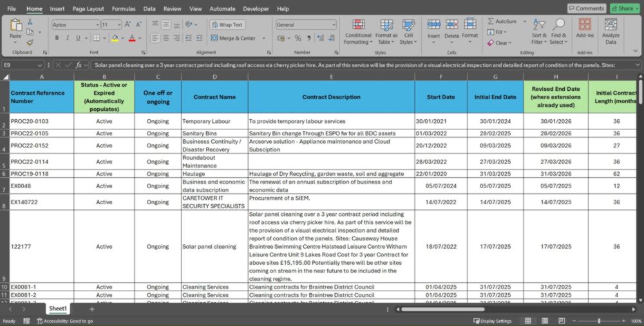Click decrease indent icon
Viewport: 644px width, 326px height.
[189, 38]
